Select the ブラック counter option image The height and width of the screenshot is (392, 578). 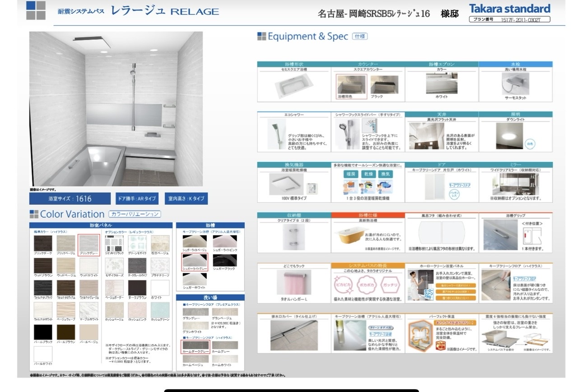click(384, 84)
